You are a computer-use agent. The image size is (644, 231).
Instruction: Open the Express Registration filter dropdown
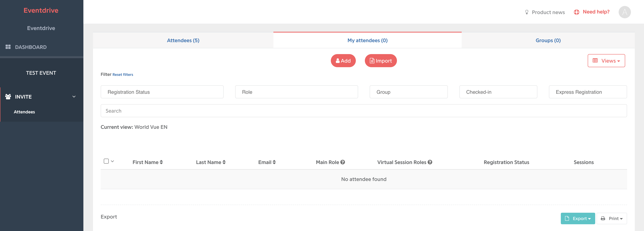coord(588,92)
